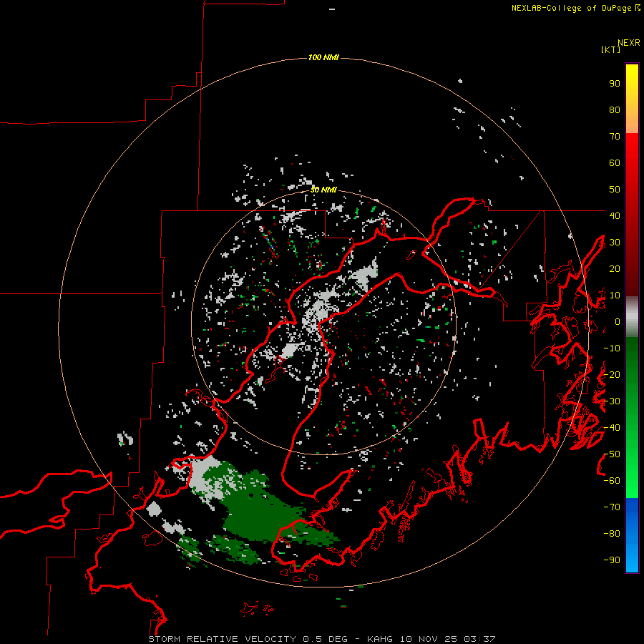
Task: Click the 10 value on velocity scale
Action: pos(615,296)
